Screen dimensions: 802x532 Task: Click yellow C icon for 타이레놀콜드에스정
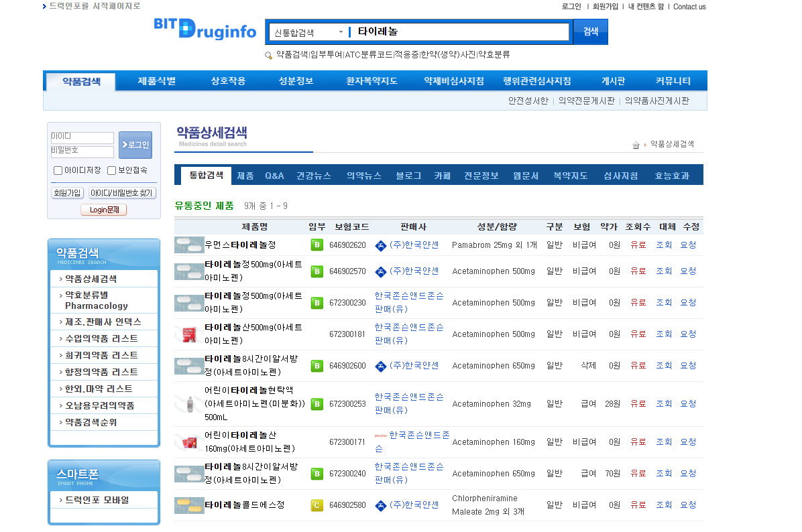(x=317, y=505)
